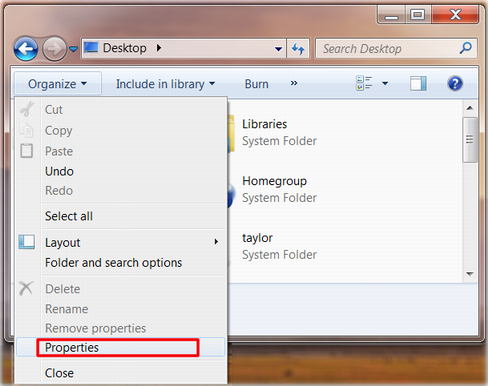
Task: Expand the Layout submenu arrow
Action: point(216,242)
